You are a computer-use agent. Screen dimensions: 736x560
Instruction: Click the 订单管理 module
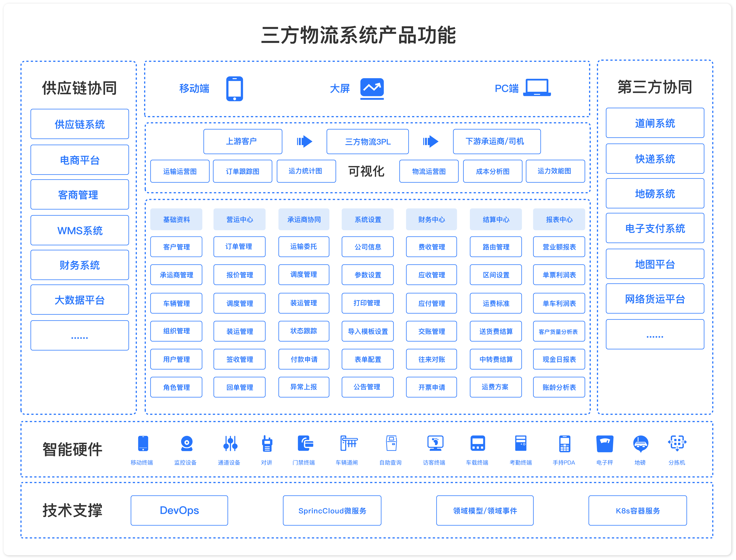point(239,247)
